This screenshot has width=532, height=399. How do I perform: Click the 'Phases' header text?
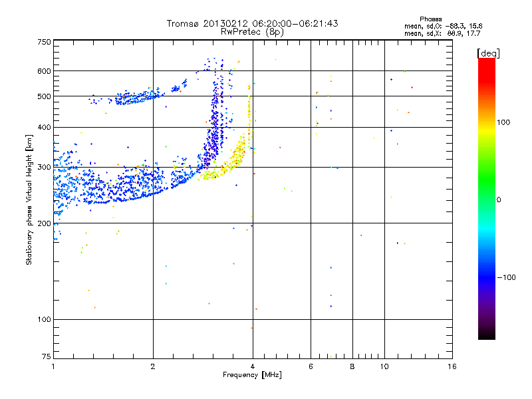[430, 19]
